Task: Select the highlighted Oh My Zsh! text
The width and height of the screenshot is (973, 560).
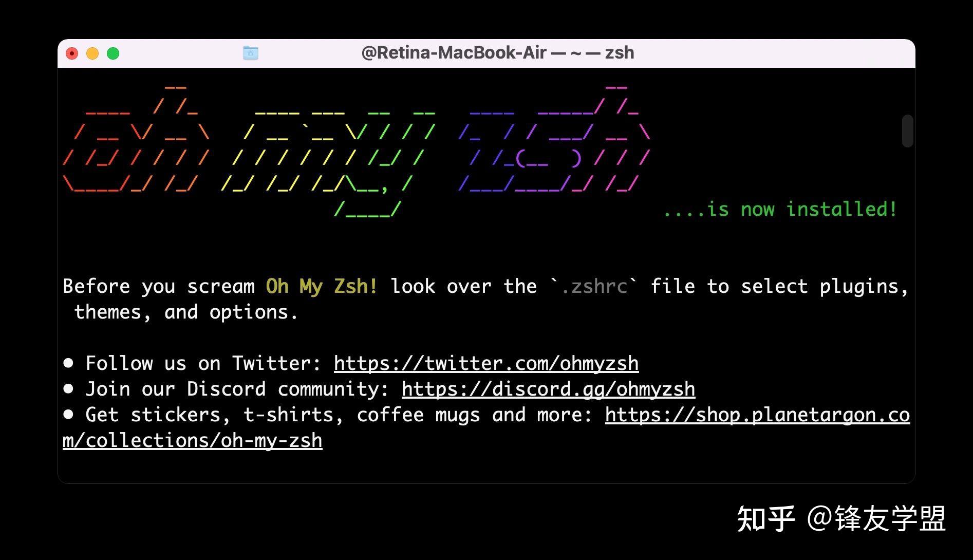Action: pos(321,286)
